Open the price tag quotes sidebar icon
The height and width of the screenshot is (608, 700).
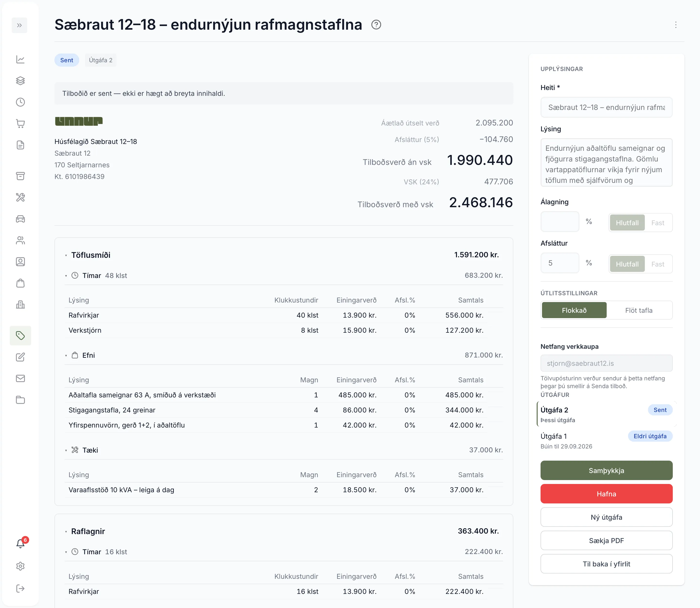click(20, 336)
